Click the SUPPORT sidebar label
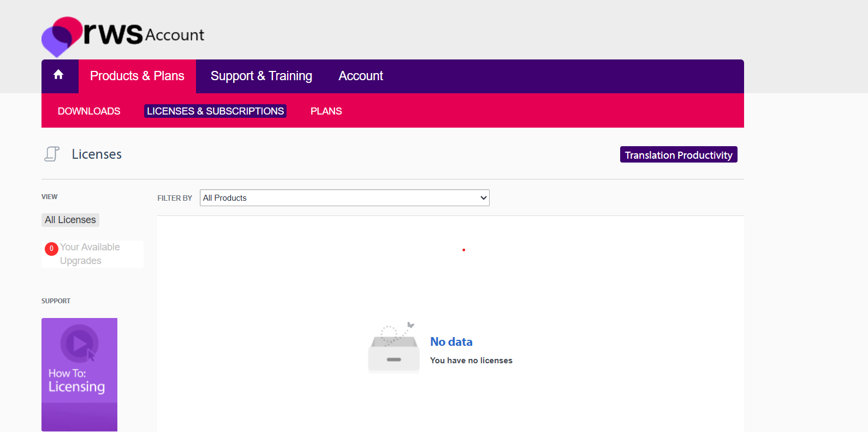This screenshot has height=432, width=868. pos(56,301)
